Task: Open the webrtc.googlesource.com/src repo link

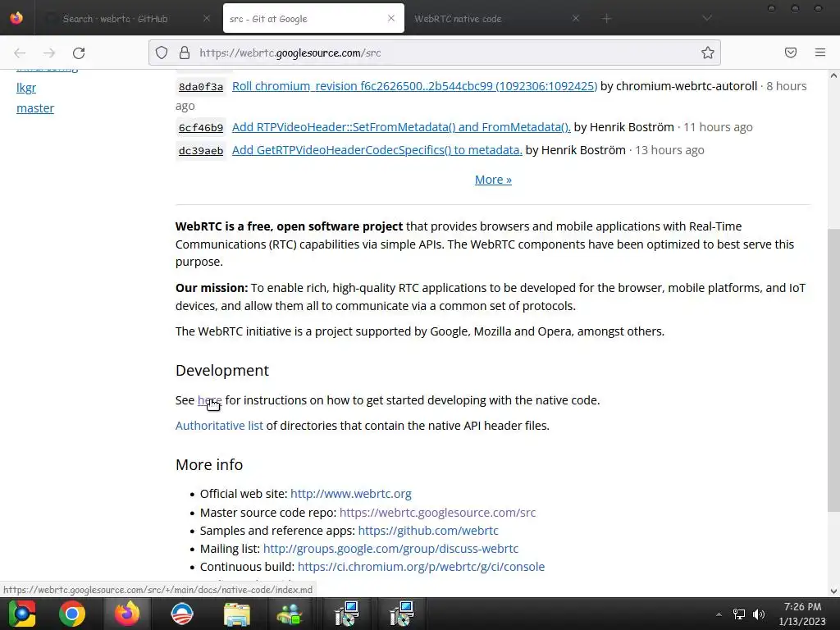Action: click(438, 512)
